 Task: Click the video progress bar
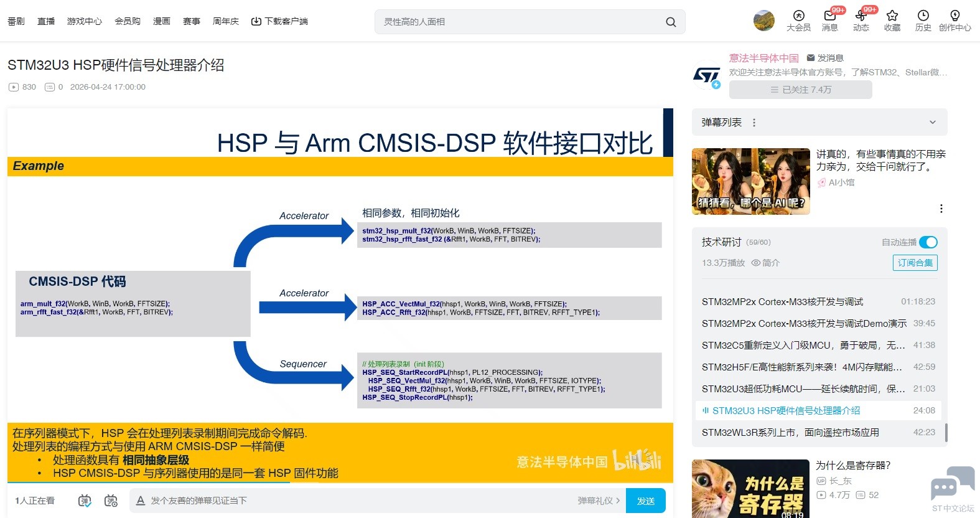tap(340, 483)
